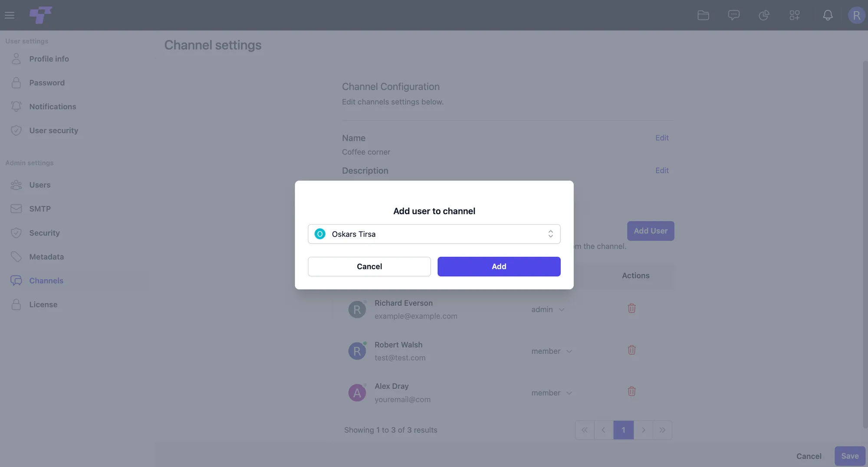The height and width of the screenshot is (467, 868).
Task: Delete Alex Dray with trash icon
Action: (x=631, y=392)
